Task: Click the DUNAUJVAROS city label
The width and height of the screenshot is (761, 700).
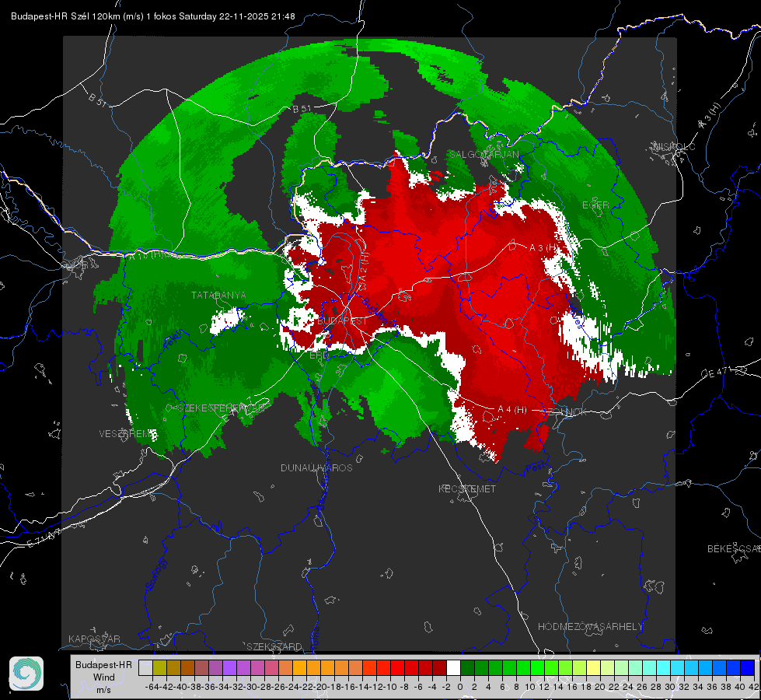Action: pos(316,467)
